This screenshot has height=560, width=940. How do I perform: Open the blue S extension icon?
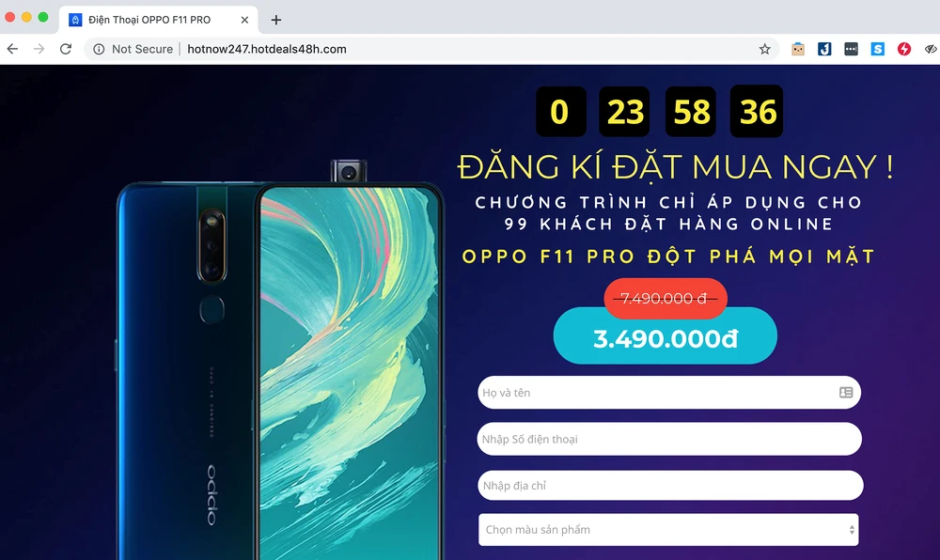click(x=878, y=49)
